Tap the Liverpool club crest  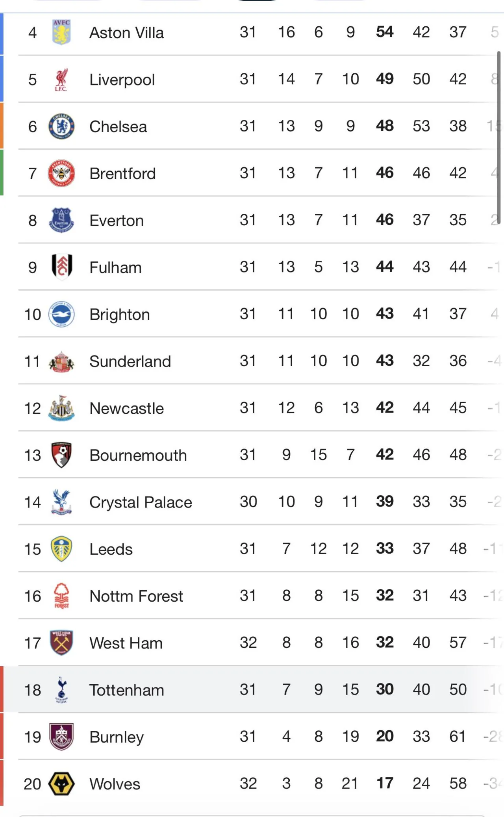click(x=61, y=80)
